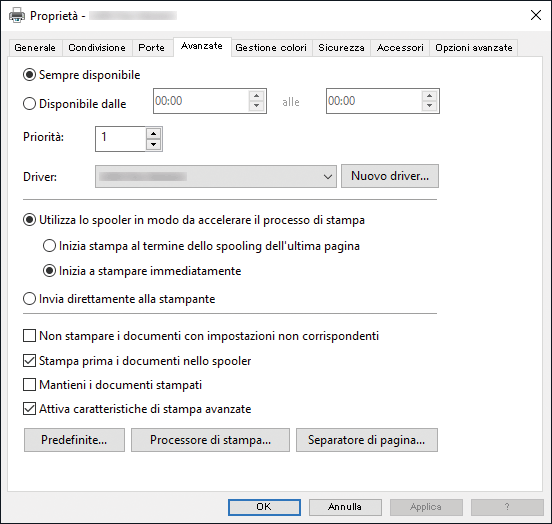Click the printer icon in title bar
The width and height of the screenshot is (552, 524).
pos(17,15)
